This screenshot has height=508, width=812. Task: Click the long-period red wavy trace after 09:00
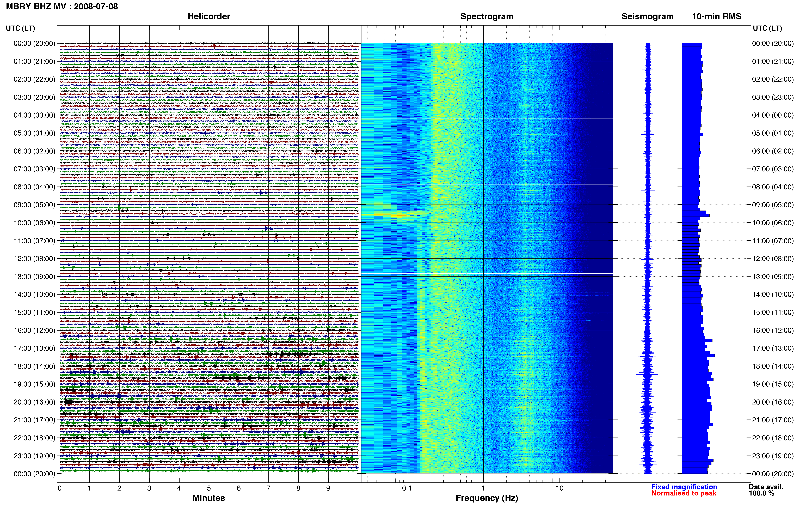click(x=209, y=213)
